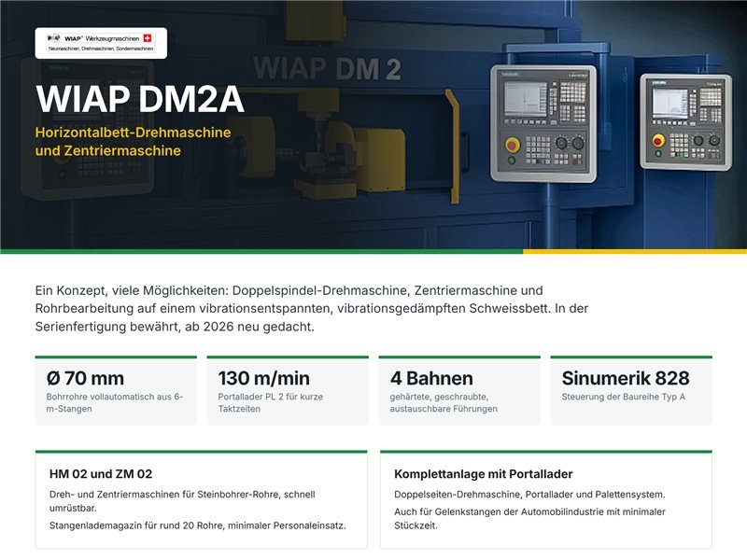
Task: Open the 'HM 02 und ZM 02' card heading
Action: 101,474
